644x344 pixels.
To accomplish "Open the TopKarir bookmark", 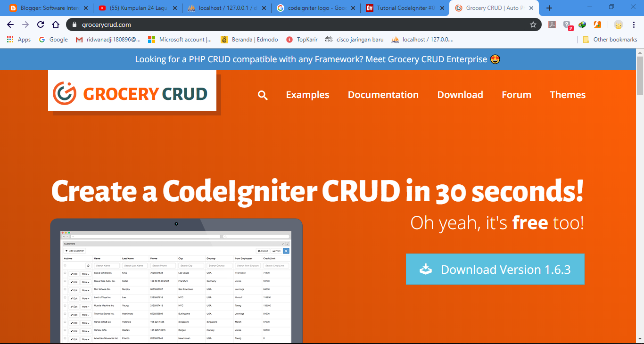I will pos(302,40).
